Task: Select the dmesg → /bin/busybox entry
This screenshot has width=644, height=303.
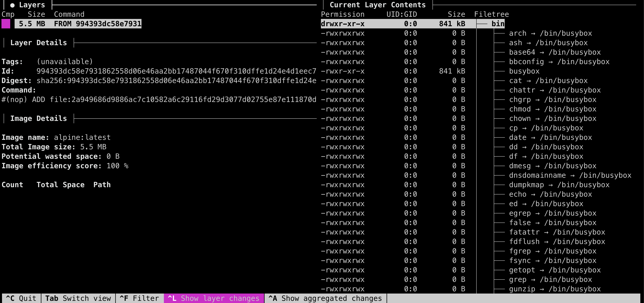Action: coord(553,166)
